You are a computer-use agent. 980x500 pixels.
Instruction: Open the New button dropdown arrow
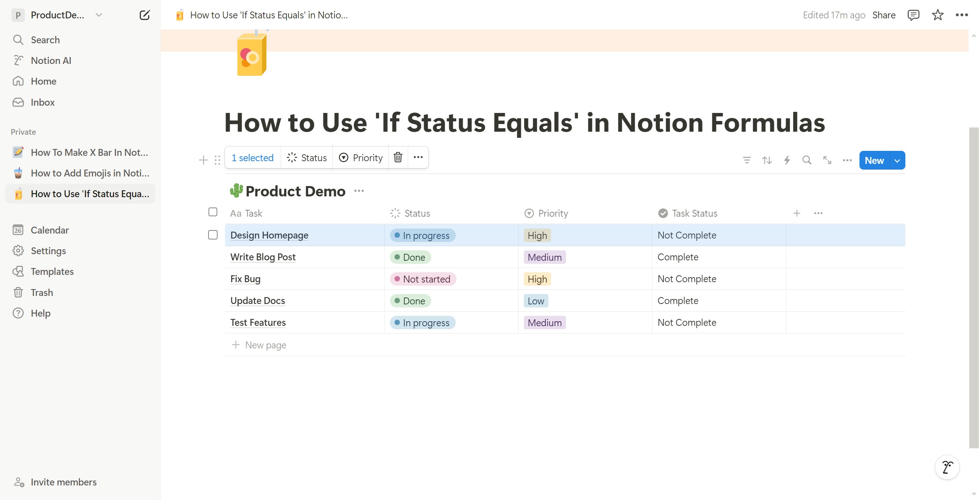point(897,160)
